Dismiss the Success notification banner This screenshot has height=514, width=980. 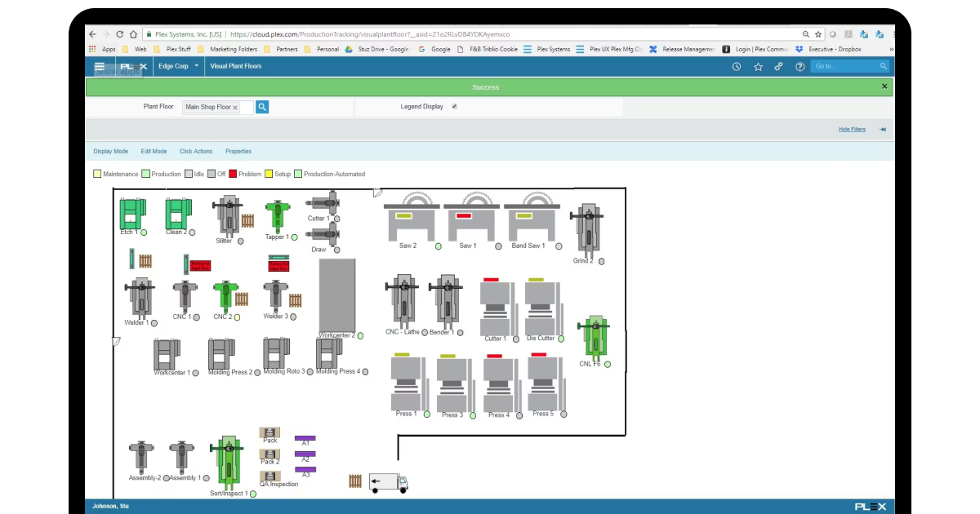tap(884, 86)
